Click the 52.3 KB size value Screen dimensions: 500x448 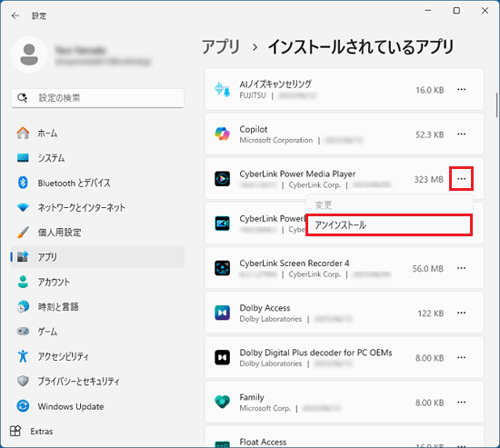click(429, 134)
